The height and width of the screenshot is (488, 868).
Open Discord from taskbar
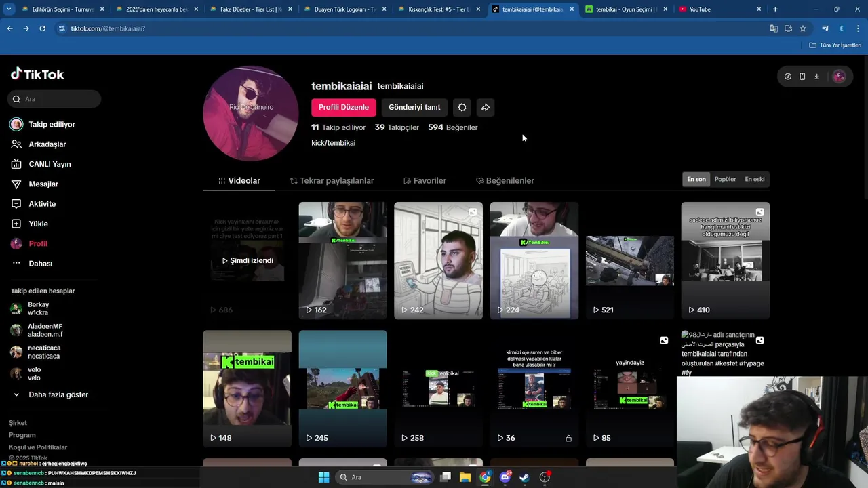505,477
